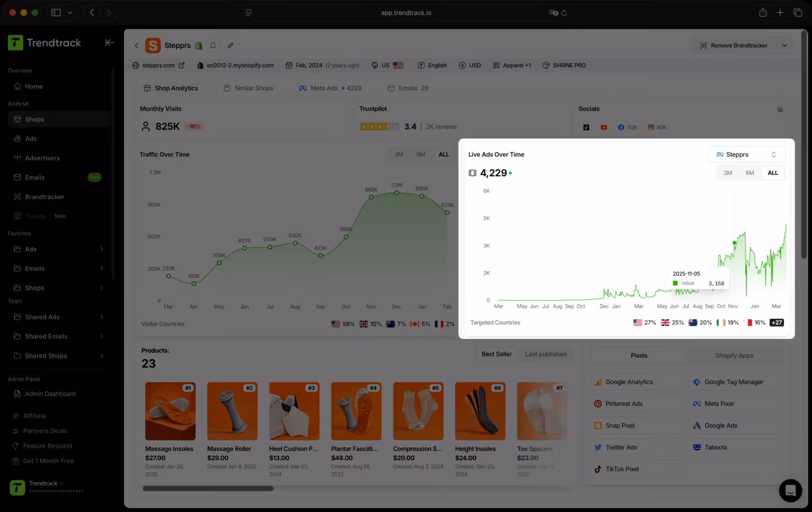Open the Ads section in the sidebar
Image resolution: width=812 pixels, height=512 pixels.
[34, 139]
